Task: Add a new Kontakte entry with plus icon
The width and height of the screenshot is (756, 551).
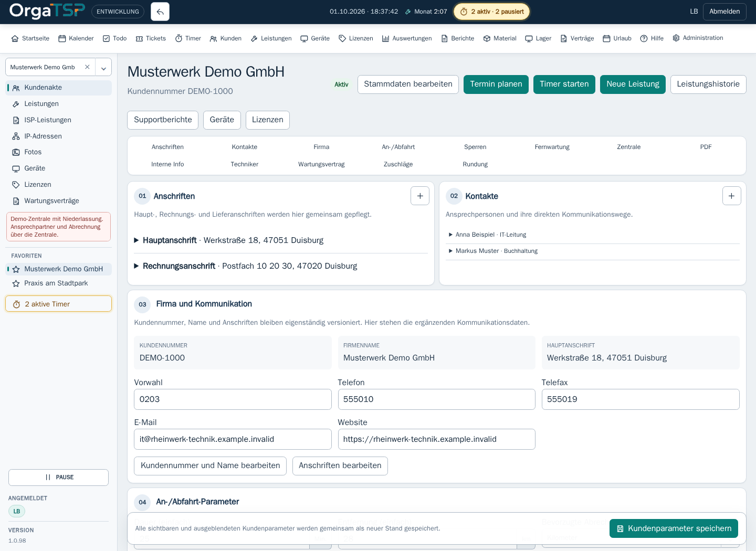Action: (732, 196)
